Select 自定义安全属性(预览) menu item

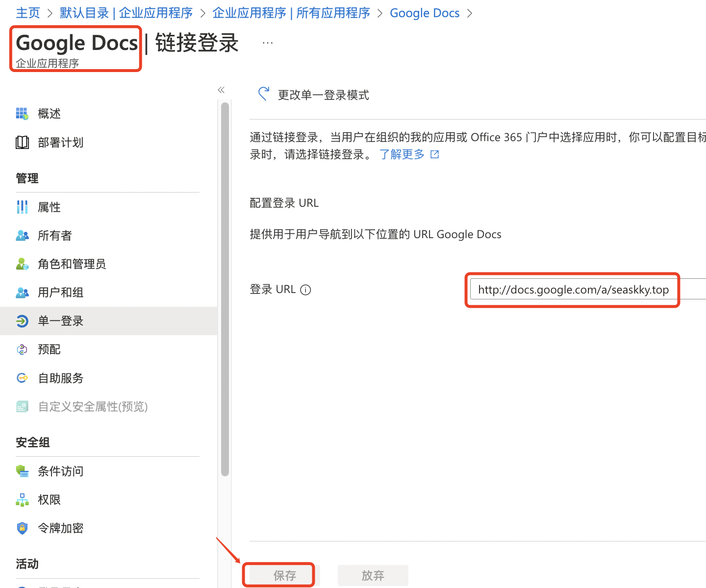click(x=108, y=406)
